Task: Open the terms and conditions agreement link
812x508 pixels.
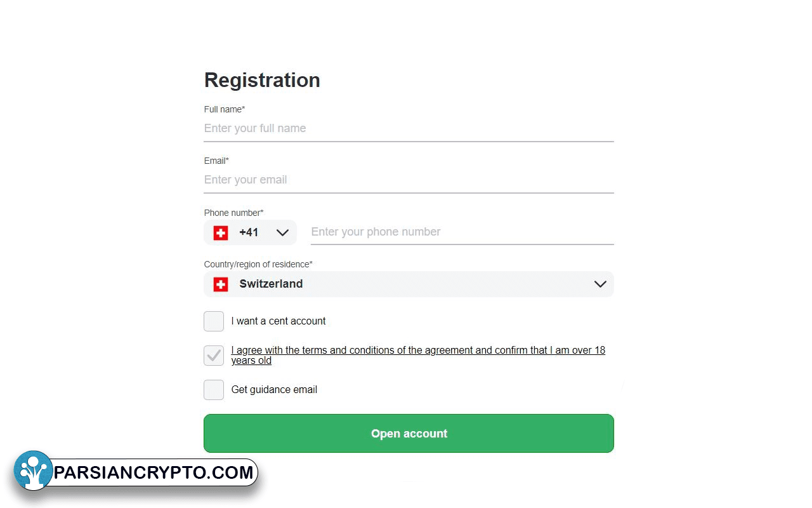Action: [x=418, y=350]
